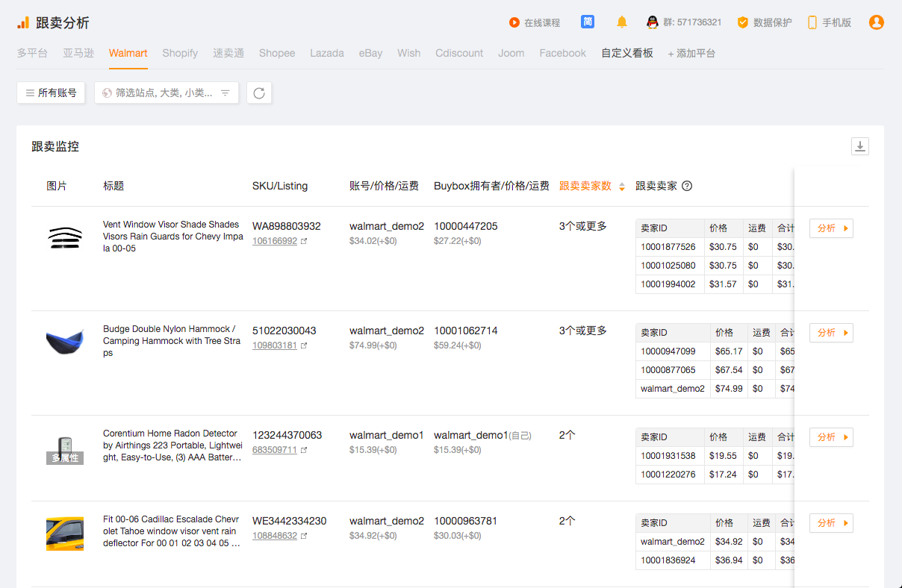
Task: Switch to the Shopify platform tab
Action: tap(180, 53)
